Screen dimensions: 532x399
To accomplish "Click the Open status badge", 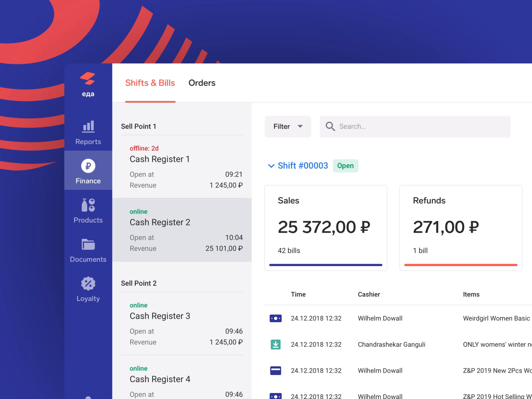I will [x=345, y=166].
